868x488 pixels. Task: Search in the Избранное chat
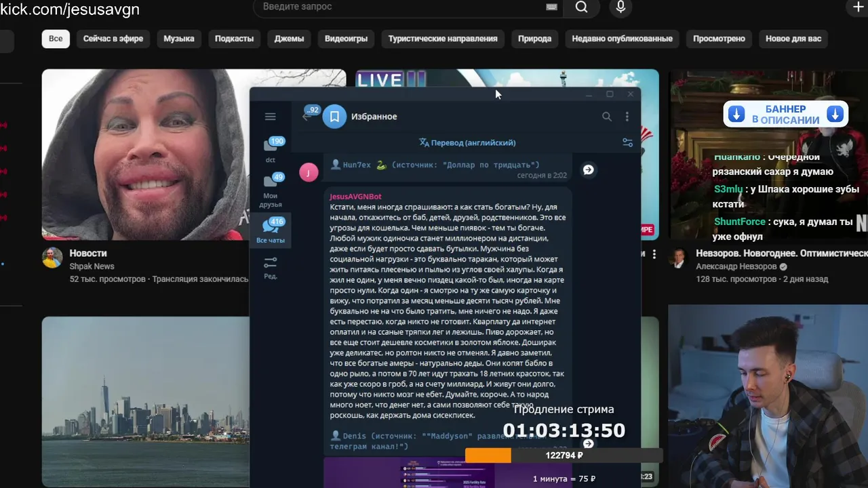click(607, 117)
